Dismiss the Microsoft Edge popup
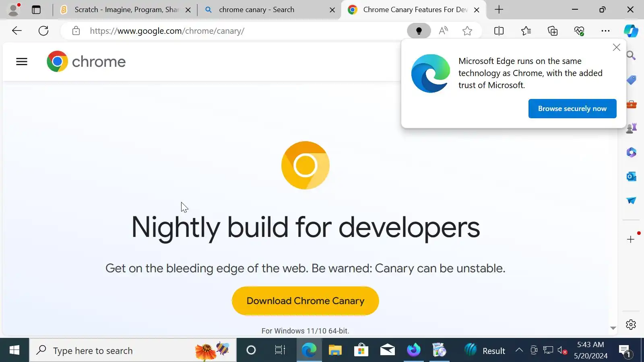This screenshot has width=644, height=362. (616, 47)
